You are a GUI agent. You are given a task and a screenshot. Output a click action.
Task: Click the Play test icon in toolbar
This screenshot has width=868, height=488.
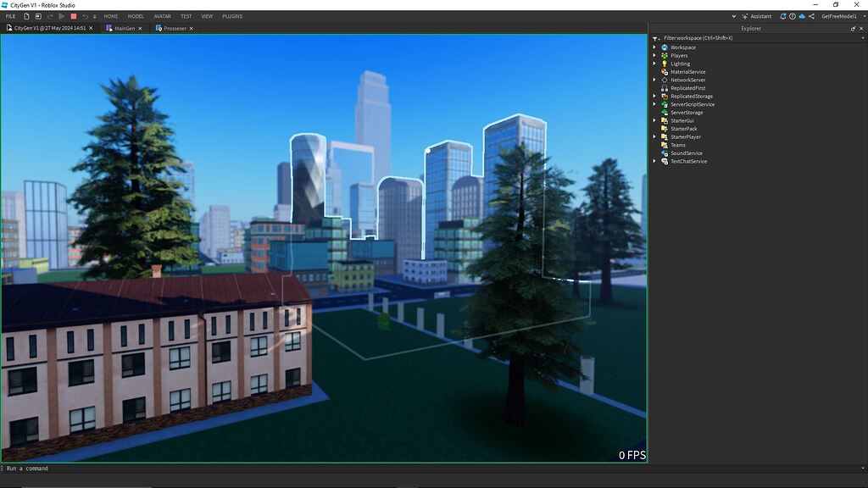pos(62,16)
